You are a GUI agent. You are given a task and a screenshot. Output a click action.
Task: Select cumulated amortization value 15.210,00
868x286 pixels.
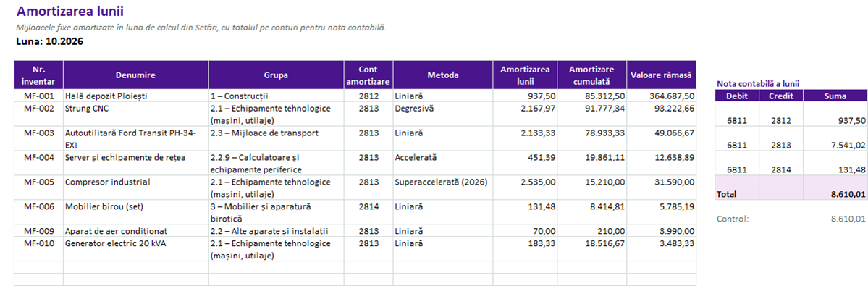click(591, 188)
